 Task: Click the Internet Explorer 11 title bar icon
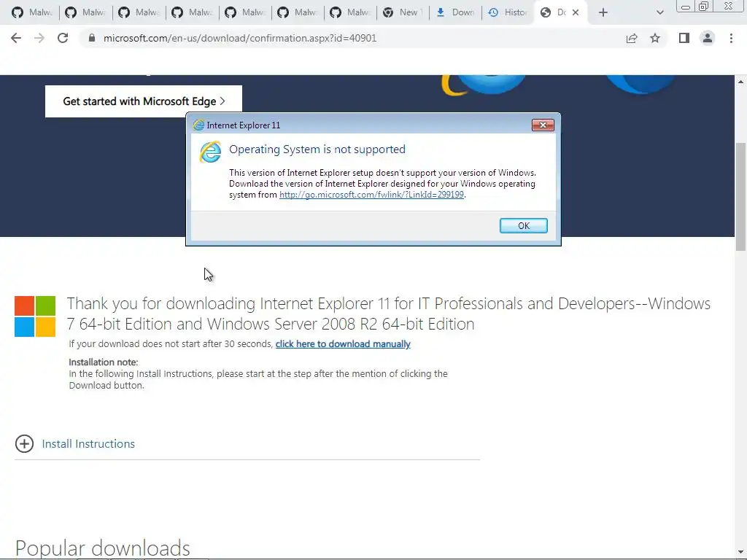pos(198,125)
